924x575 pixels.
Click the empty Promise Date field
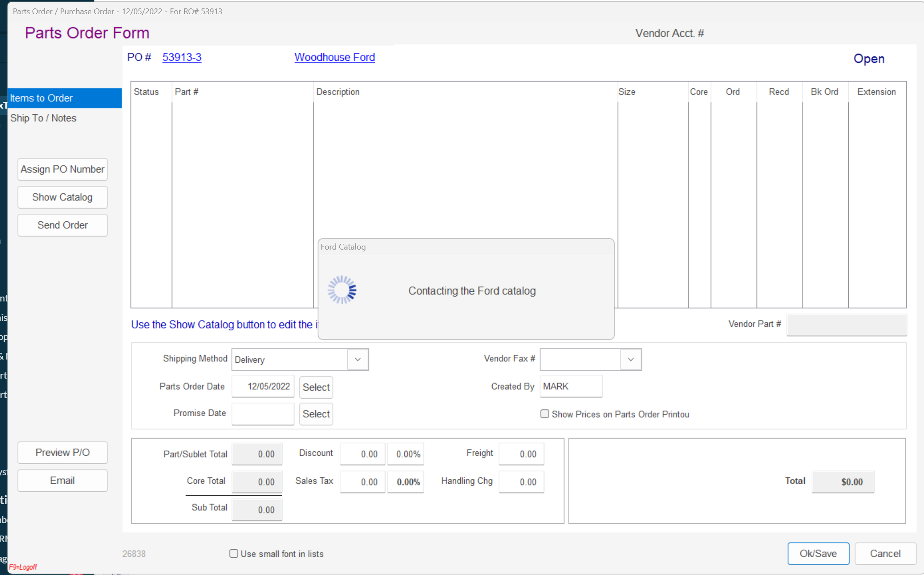click(x=263, y=414)
